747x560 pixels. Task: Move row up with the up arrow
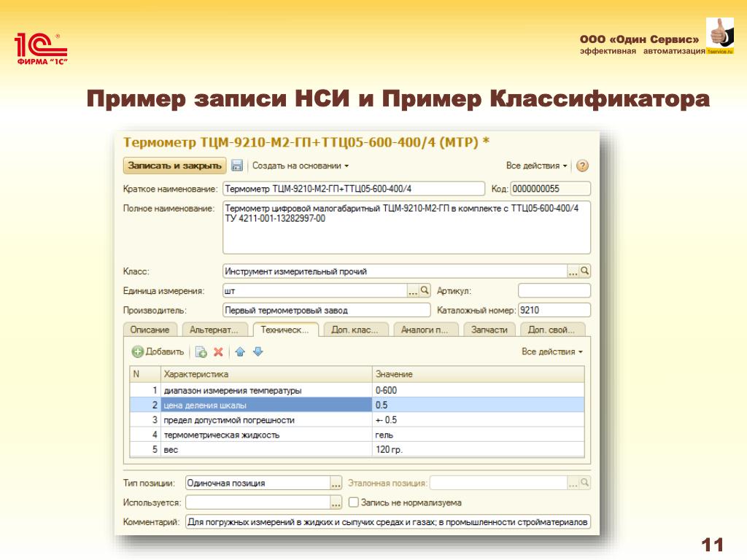click(241, 352)
